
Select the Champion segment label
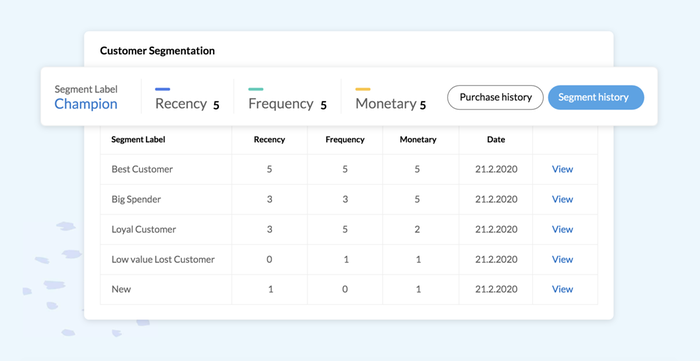(x=86, y=104)
